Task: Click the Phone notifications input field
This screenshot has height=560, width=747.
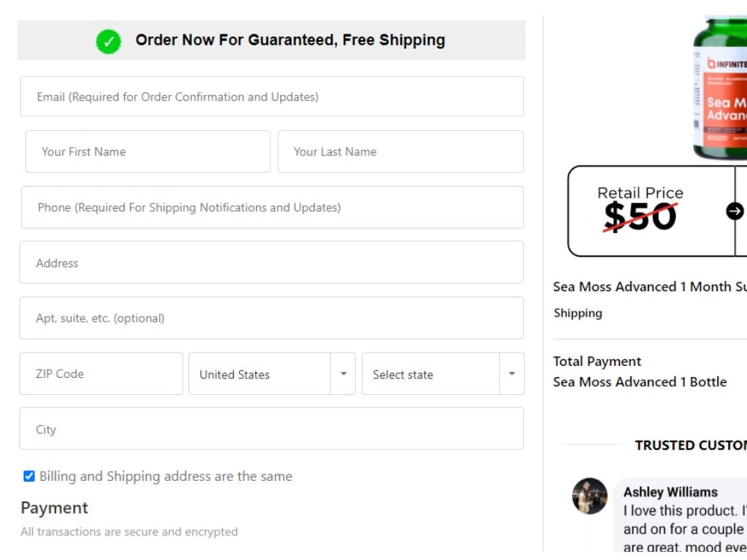Action: pos(270,208)
